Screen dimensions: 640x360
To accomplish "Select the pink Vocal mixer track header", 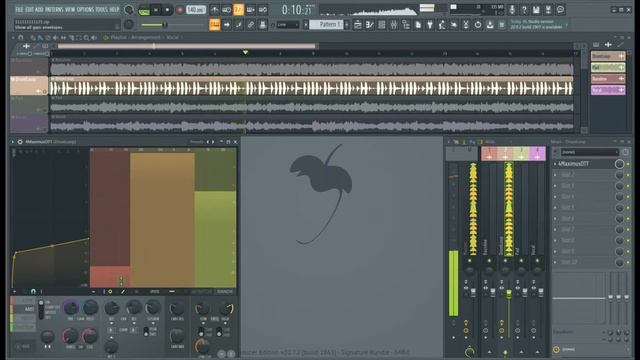I will click(x=537, y=154).
